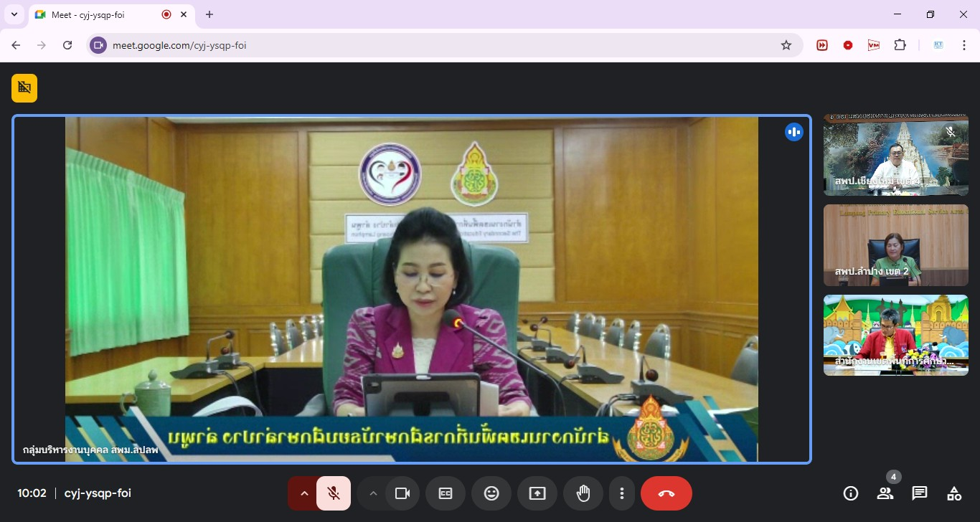Expand the audio settings chevron
This screenshot has height=522, width=980.
click(x=303, y=493)
